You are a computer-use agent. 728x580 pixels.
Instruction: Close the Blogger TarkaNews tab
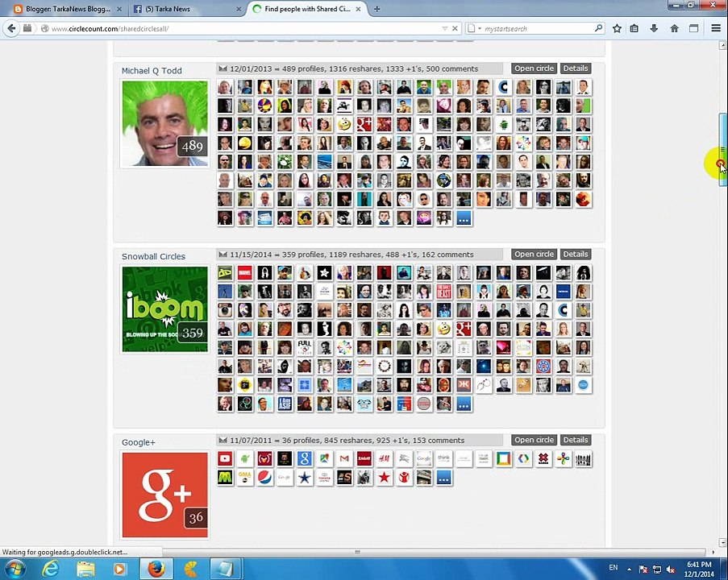point(119,9)
